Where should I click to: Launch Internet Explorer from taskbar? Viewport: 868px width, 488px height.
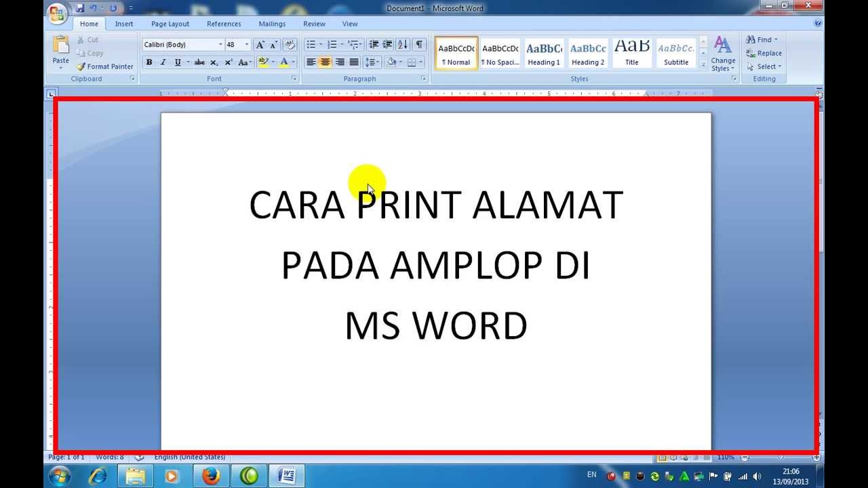pos(98,476)
